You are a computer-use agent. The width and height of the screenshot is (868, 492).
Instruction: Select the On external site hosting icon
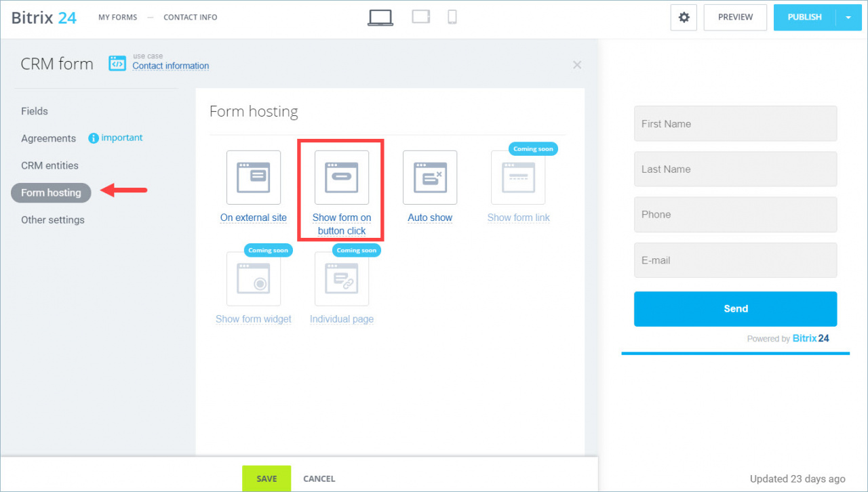pyautogui.click(x=254, y=178)
